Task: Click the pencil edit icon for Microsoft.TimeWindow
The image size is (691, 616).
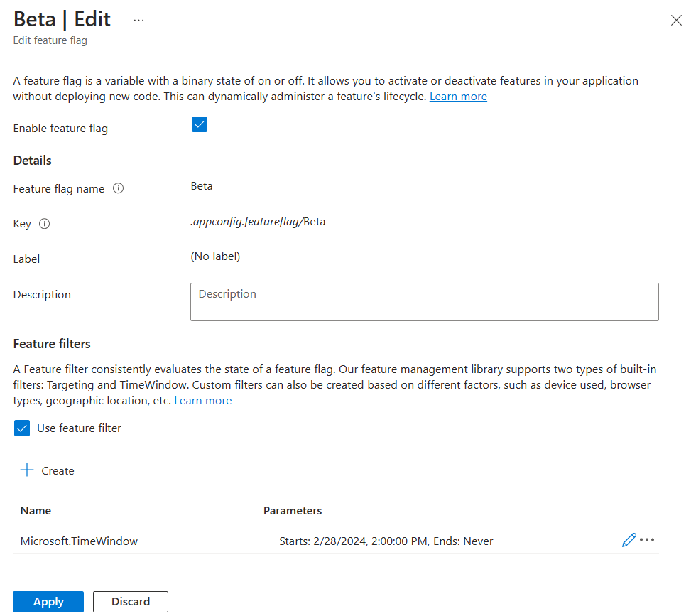Action: click(x=629, y=540)
